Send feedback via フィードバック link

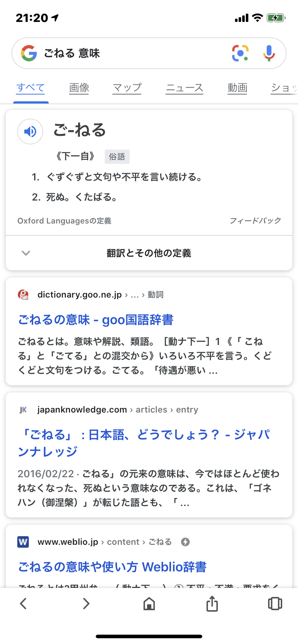pos(255,221)
